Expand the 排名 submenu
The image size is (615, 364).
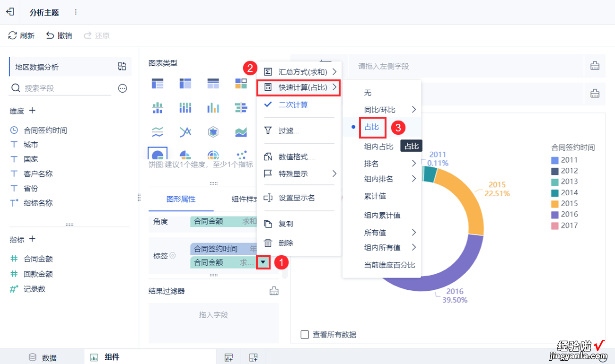coord(381,164)
